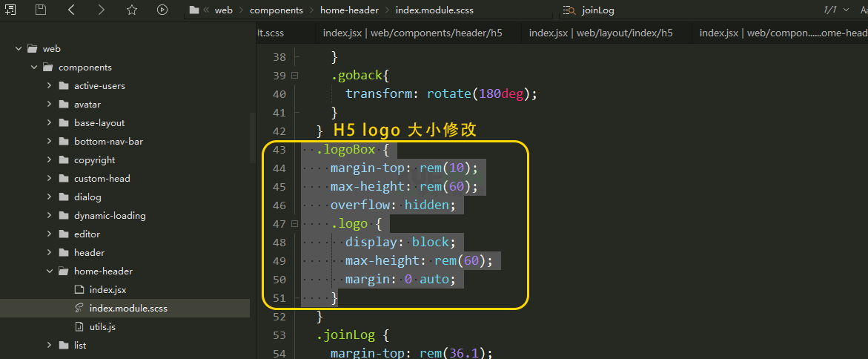Image resolution: width=868 pixels, height=359 pixels.
Task: Click the '.goback{' selector text
Action: pyautogui.click(x=360, y=76)
